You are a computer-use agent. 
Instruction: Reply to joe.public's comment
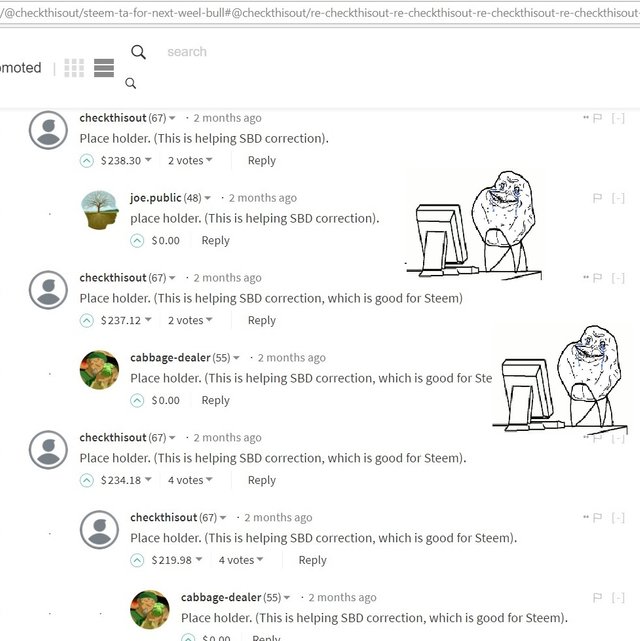[x=215, y=240]
